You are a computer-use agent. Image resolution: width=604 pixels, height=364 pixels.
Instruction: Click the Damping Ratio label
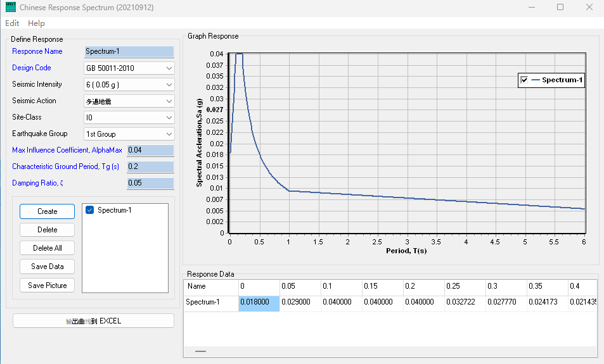tap(37, 183)
